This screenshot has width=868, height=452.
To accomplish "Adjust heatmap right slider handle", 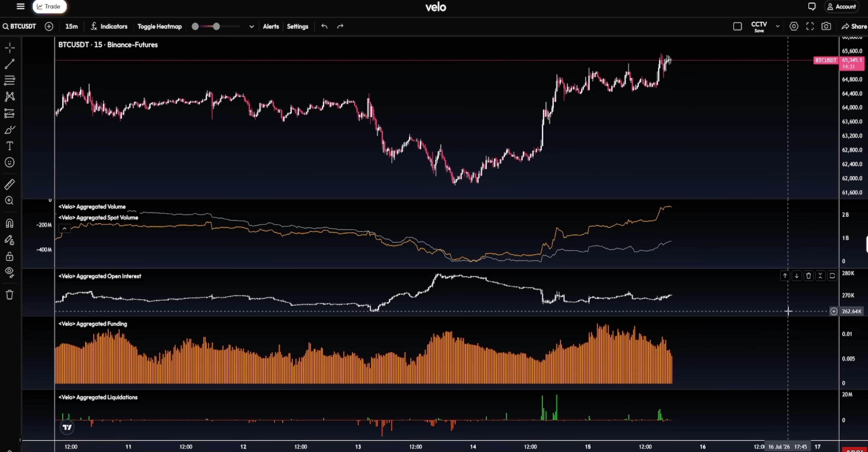I will pyautogui.click(x=216, y=26).
